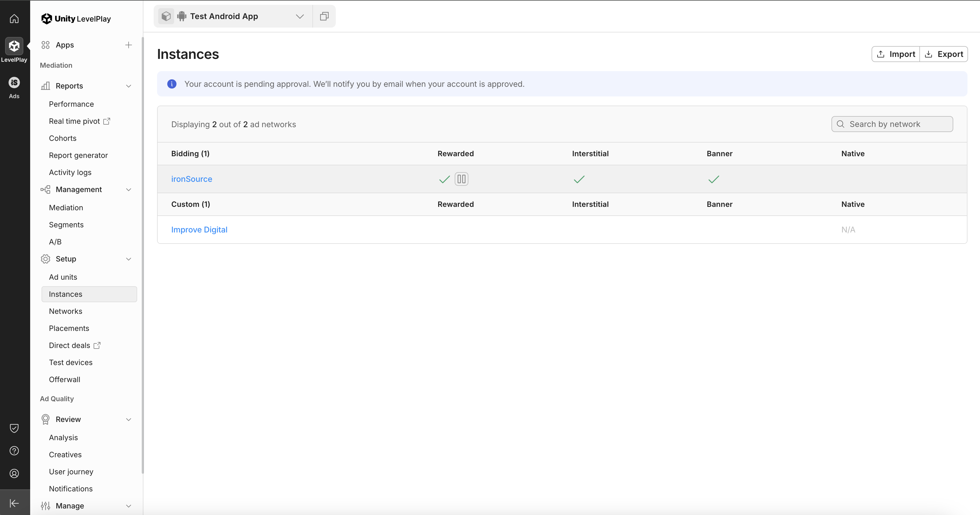Go to the Home icon in left rail
980x515 pixels.
point(14,19)
